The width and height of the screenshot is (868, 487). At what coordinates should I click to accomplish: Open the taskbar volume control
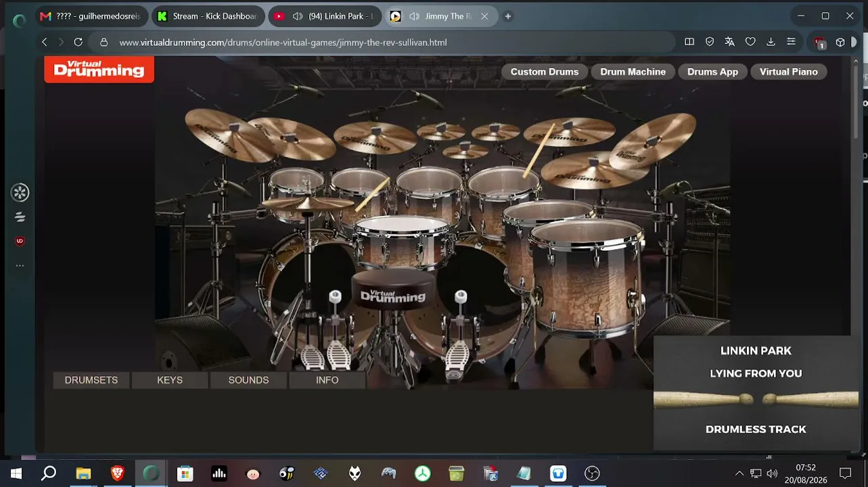[772, 473]
